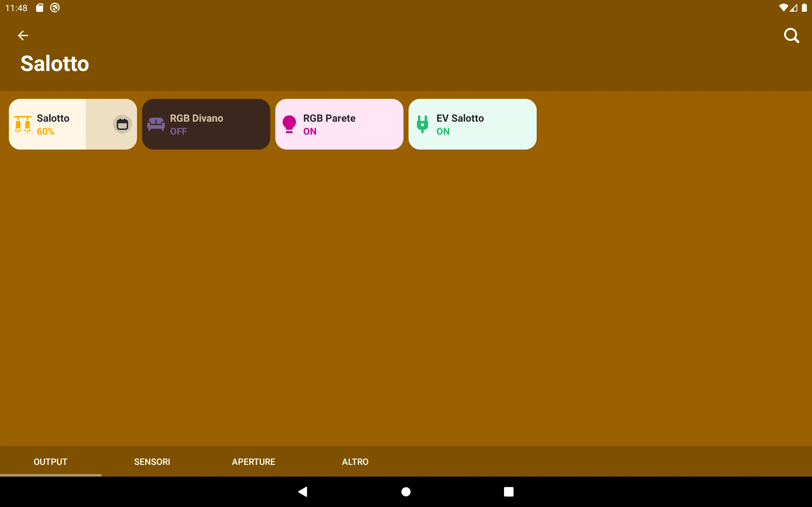Image resolution: width=812 pixels, height=507 pixels.
Task: Select the SENSORI tab
Action: pos(152,461)
